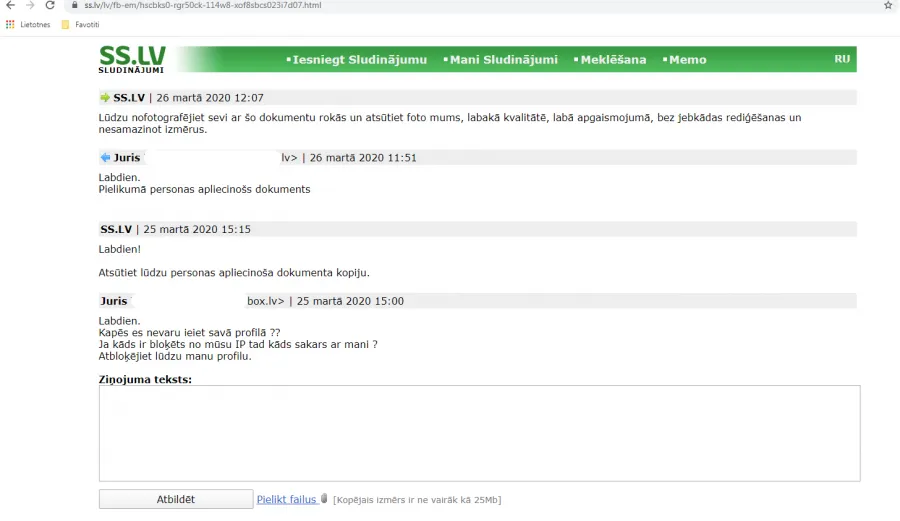Click the URL in the address bar
Screen dimensions: 900x521
click(203, 5)
